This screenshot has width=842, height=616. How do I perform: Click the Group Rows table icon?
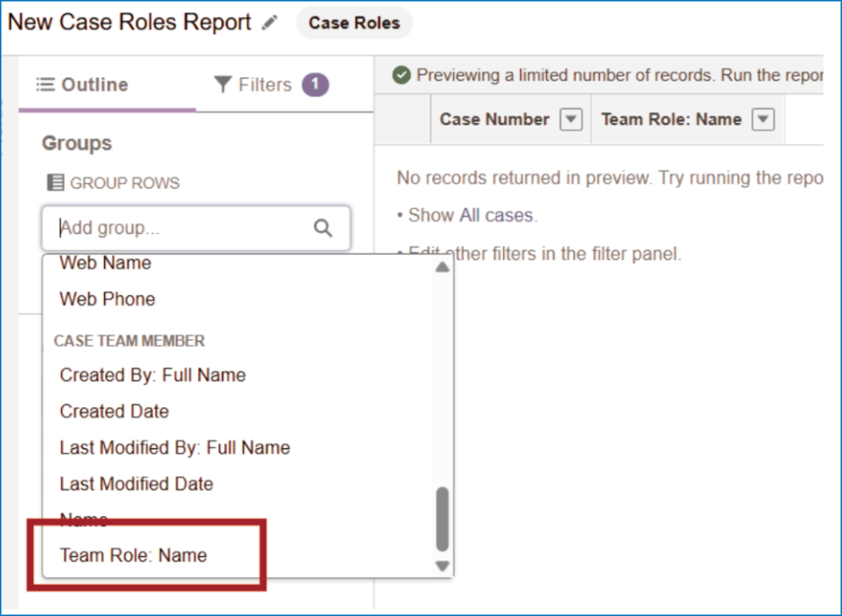click(x=56, y=183)
